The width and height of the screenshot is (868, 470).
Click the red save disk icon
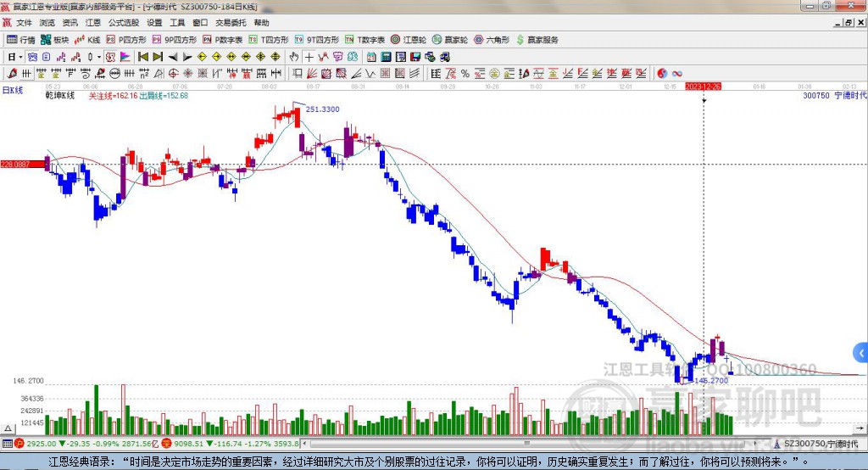415,57
